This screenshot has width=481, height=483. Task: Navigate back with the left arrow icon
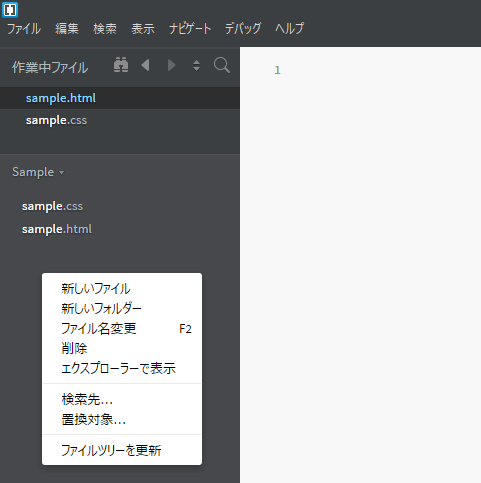click(x=146, y=65)
